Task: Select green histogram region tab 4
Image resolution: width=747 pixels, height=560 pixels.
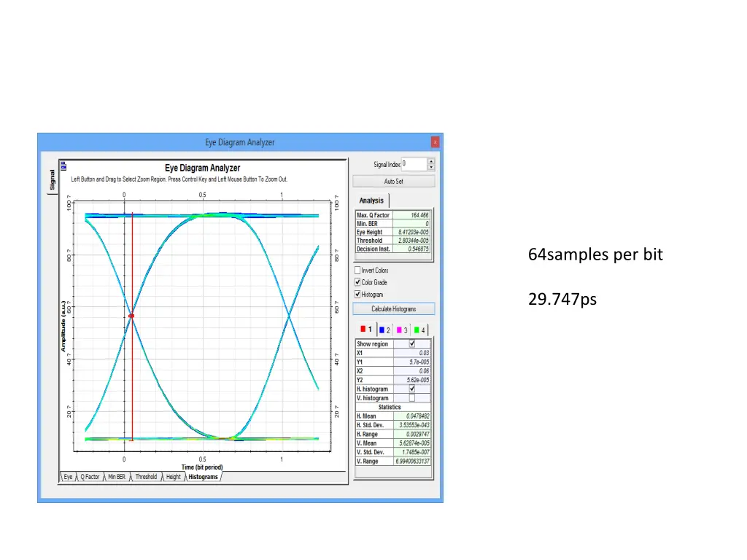Action: click(x=419, y=330)
